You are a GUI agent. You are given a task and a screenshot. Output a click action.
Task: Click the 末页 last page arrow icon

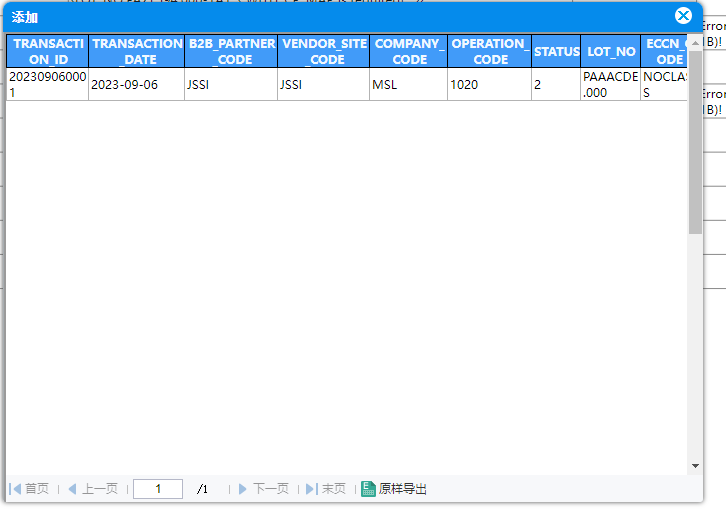(x=312, y=488)
